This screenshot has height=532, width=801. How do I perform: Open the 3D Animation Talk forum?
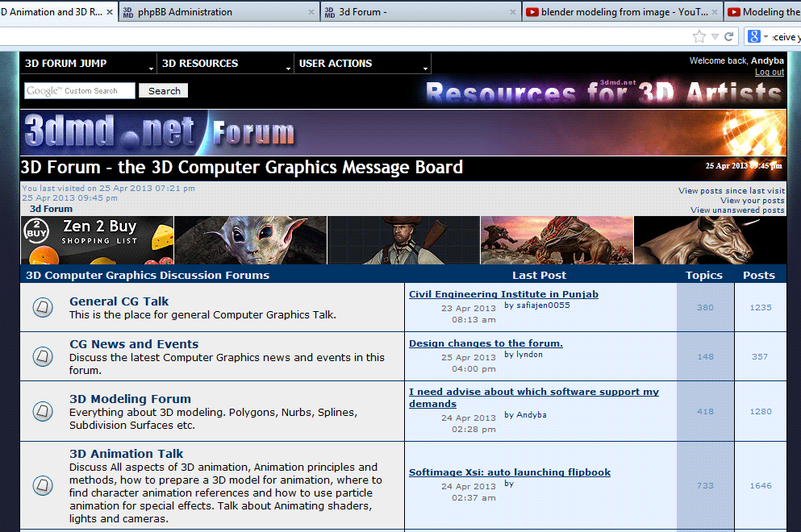click(126, 453)
